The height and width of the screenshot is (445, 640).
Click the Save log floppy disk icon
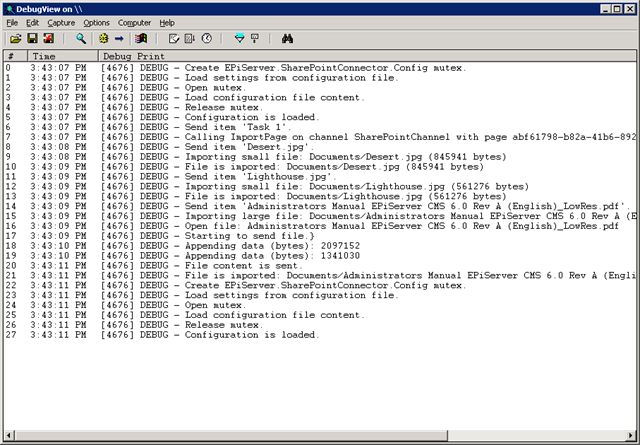coord(31,38)
